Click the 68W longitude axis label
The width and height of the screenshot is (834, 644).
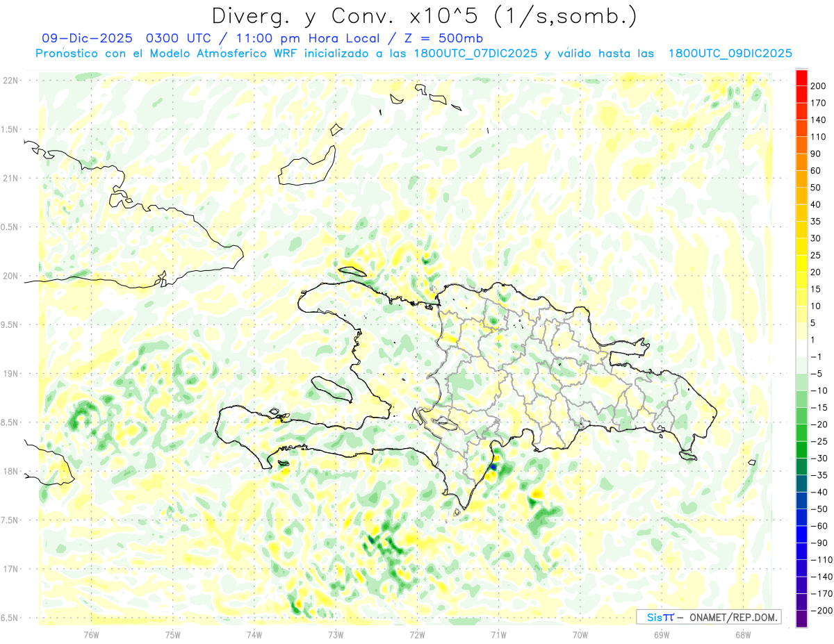[743, 634]
